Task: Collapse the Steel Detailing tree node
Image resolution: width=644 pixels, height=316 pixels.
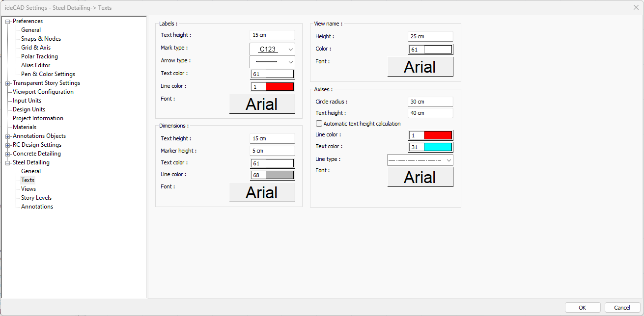Action: (x=8, y=163)
